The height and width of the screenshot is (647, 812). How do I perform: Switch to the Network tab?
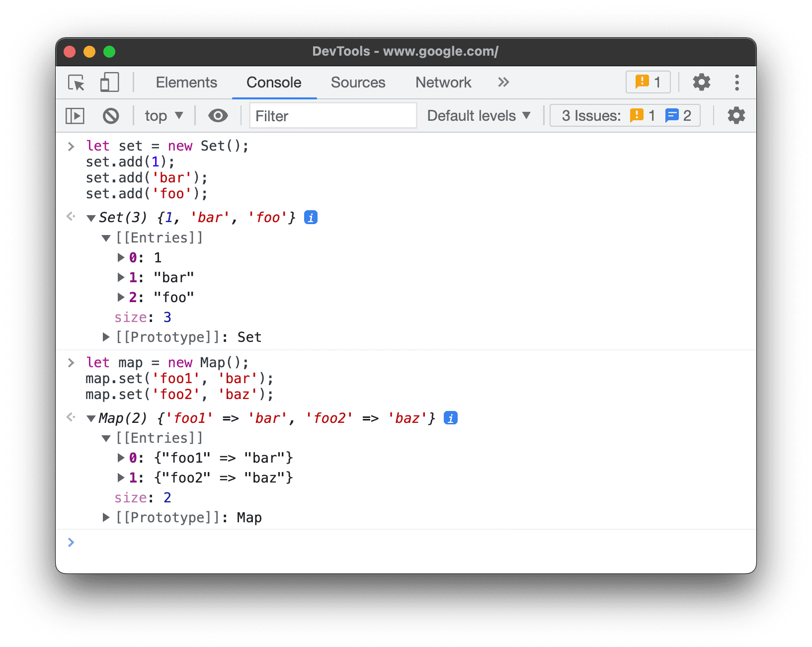(x=443, y=82)
